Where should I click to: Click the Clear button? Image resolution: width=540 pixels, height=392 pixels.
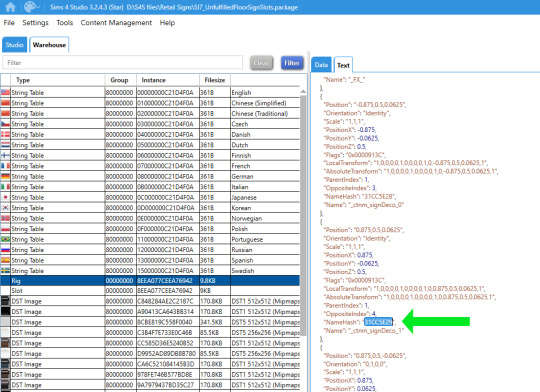coord(261,63)
